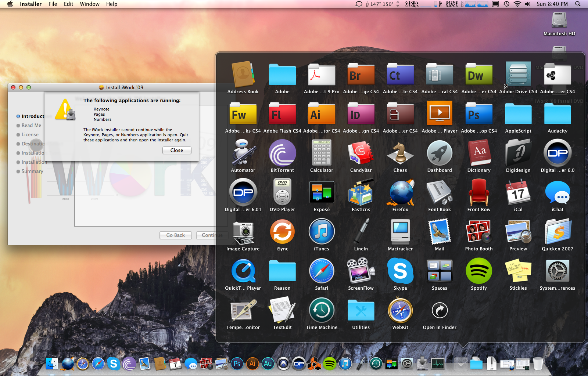Launch Mactracker from the grid
This screenshot has width=588, height=376.
400,231
